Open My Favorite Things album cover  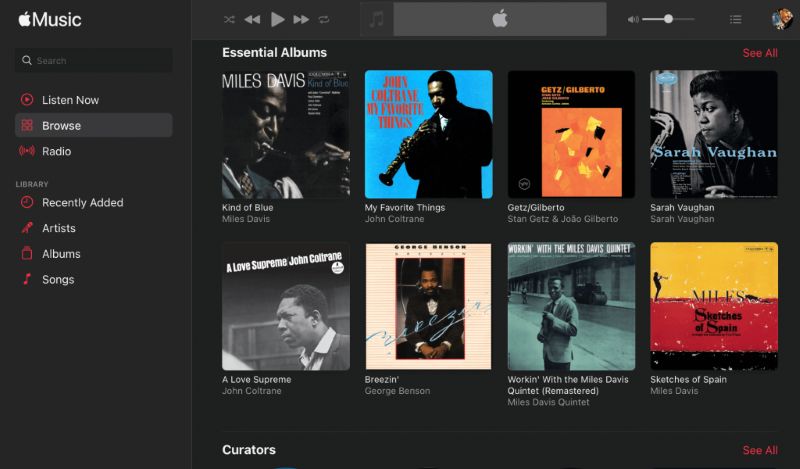429,134
